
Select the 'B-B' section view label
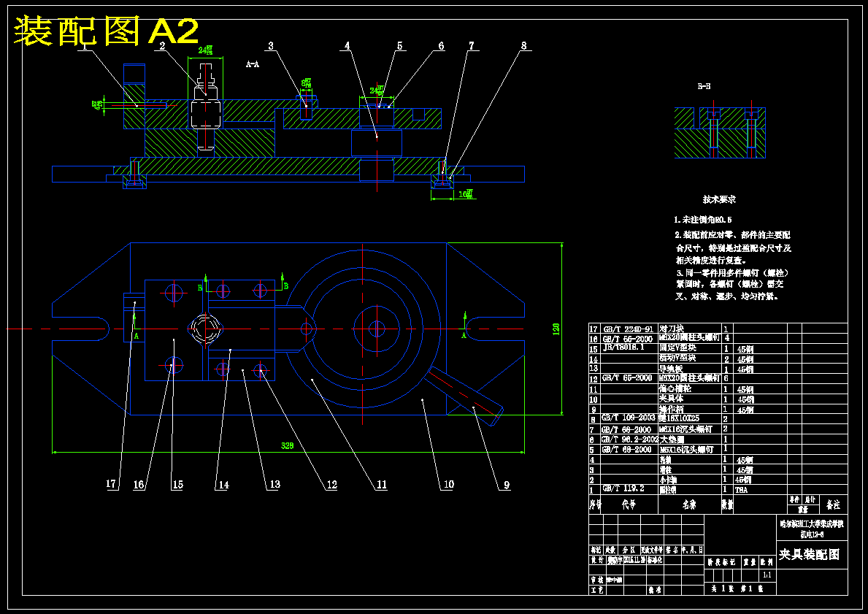(x=704, y=86)
